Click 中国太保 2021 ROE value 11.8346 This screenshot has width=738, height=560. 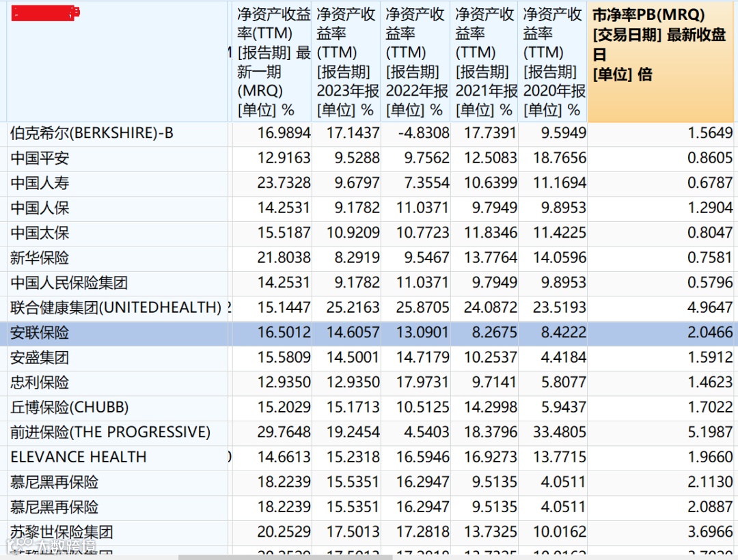click(x=491, y=233)
